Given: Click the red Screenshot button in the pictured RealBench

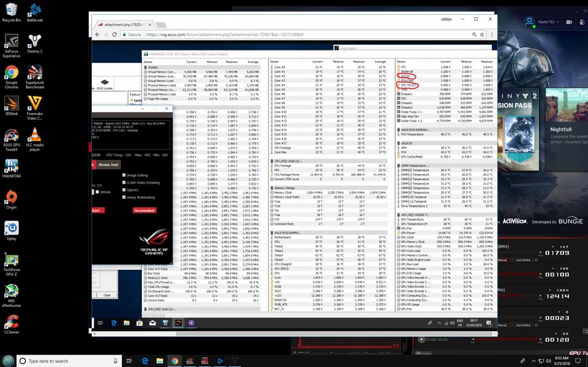Looking at the screenshot, I should click(144, 211).
